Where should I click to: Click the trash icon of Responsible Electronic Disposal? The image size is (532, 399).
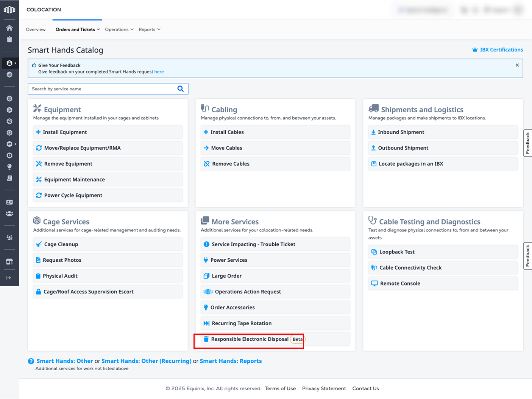[206, 339]
